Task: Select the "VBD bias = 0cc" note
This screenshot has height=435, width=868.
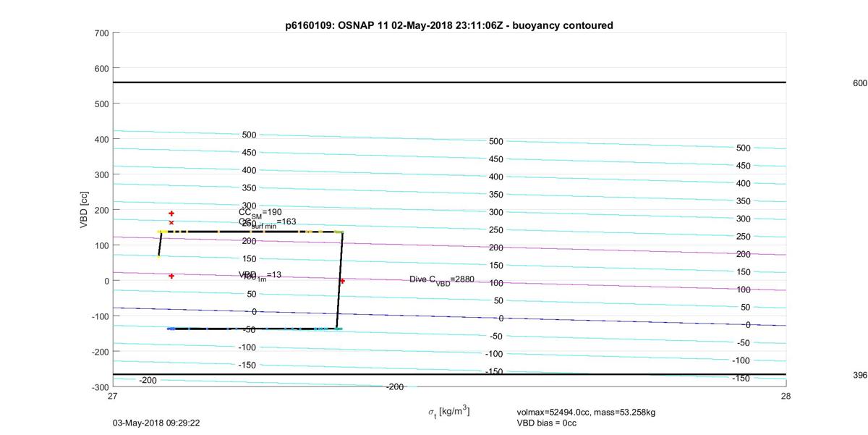Action: coord(547,423)
